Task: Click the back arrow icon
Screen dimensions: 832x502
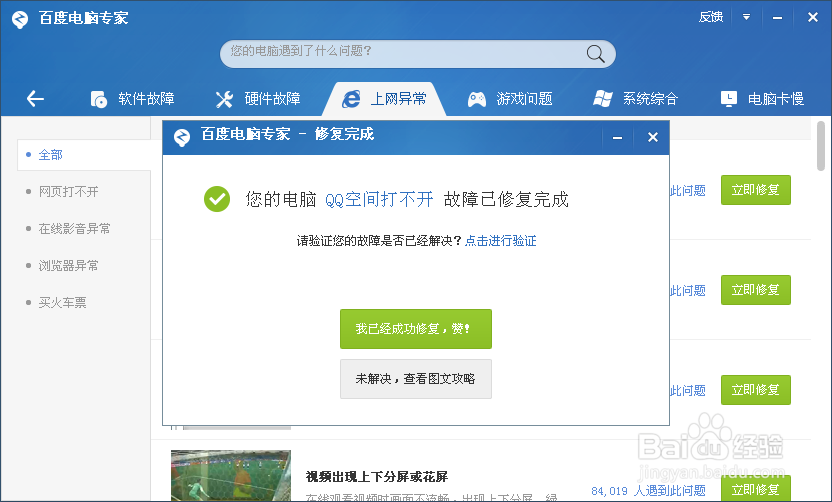Action: (x=36, y=99)
